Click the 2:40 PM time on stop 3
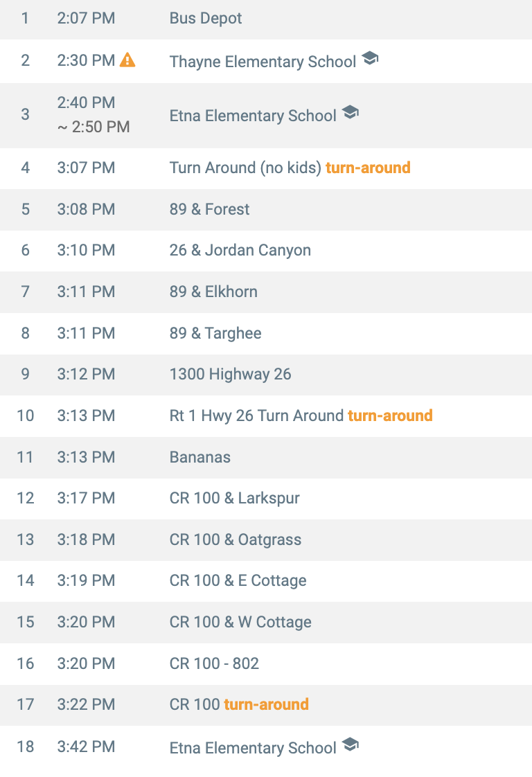This screenshot has width=532, height=777. pyautogui.click(x=86, y=102)
